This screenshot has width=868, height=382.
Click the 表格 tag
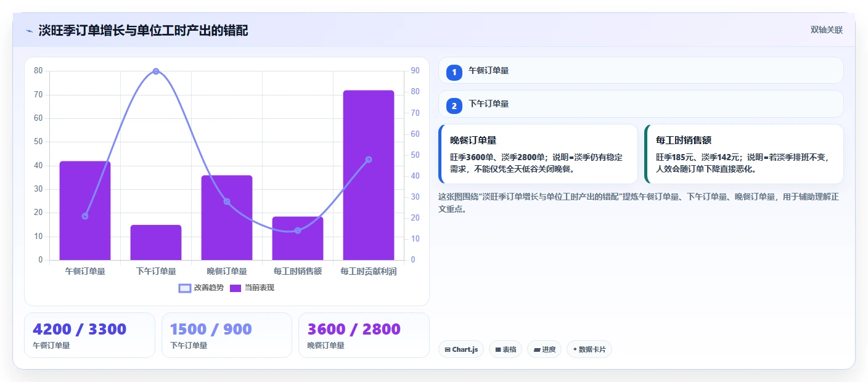click(x=506, y=349)
